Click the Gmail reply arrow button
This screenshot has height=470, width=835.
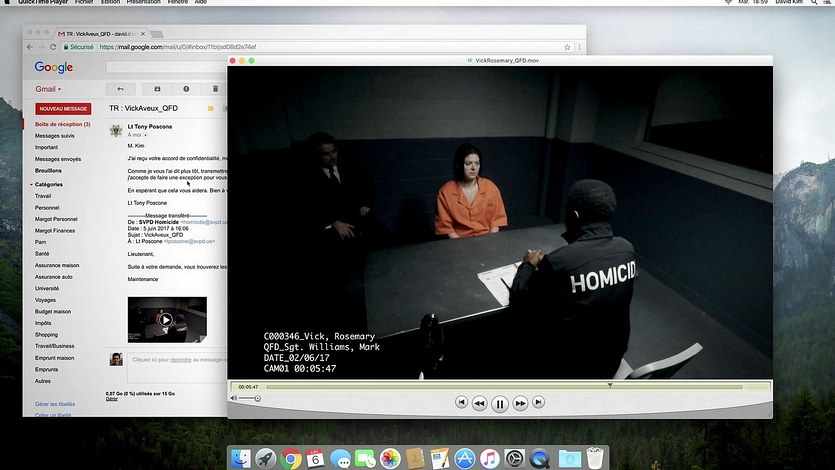pos(121,89)
